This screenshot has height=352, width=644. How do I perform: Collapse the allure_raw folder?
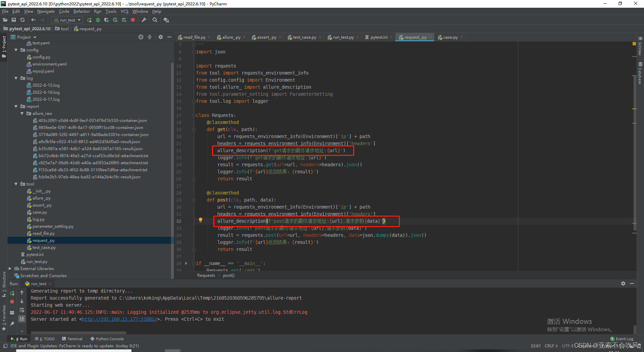click(22, 114)
